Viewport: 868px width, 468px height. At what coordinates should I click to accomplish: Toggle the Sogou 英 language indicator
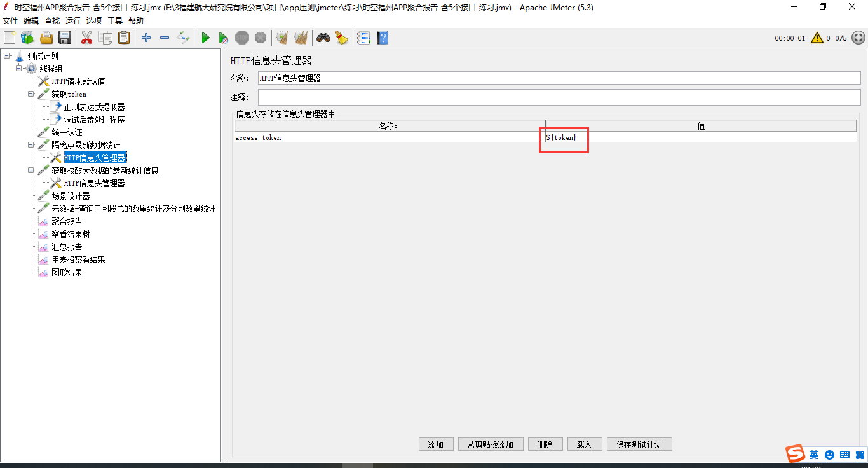click(x=814, y=455)
